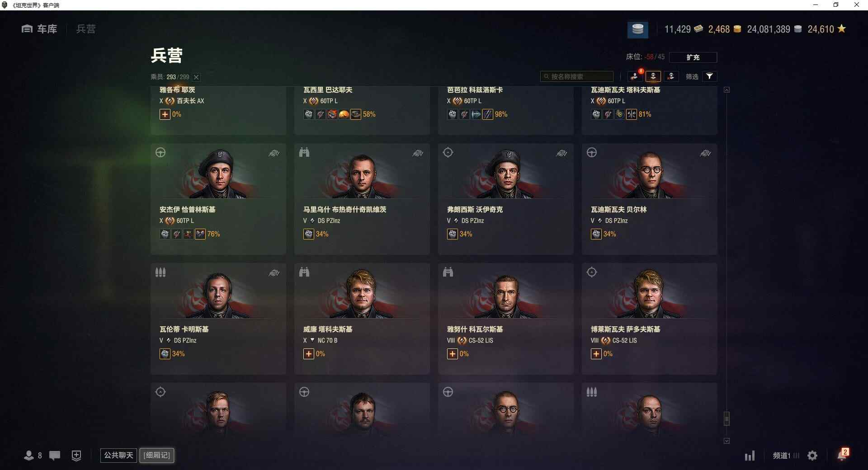Screen dimensions: 868x470
Task: Clear the crew count filter X
Action: coord(196,77)
